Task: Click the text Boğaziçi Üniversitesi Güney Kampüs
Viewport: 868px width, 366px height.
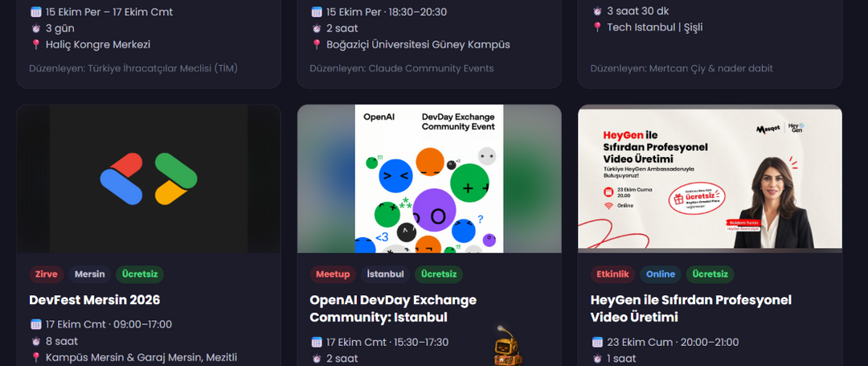Action: [x=419, y=45]
